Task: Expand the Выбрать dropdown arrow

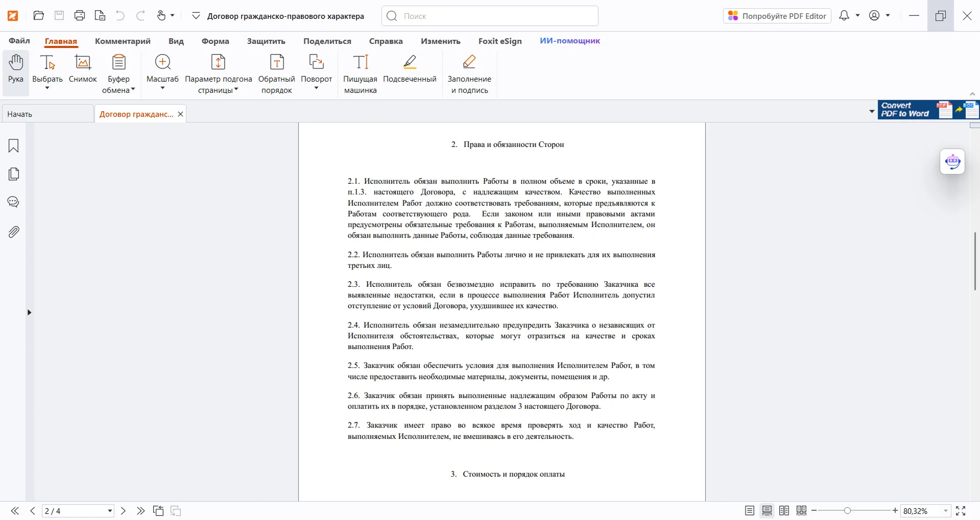Action: coord(47,88)
